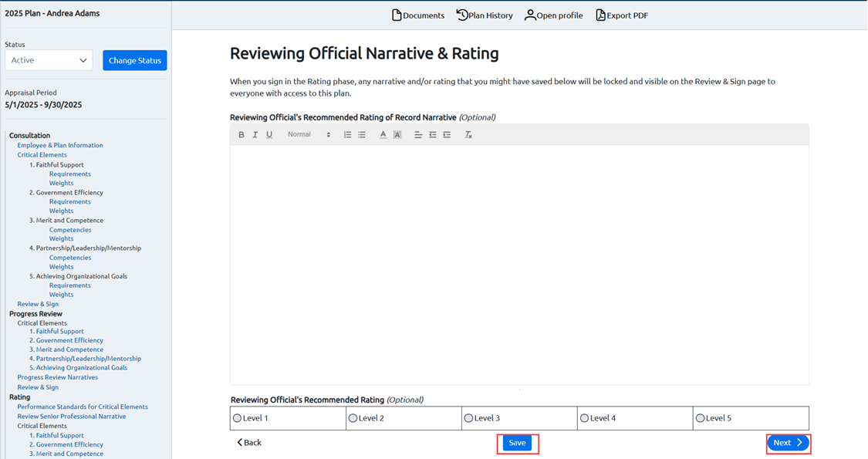Open the Normal paragraph style dropdown
This screenshot has width=868, height=459.
point(309,134)
